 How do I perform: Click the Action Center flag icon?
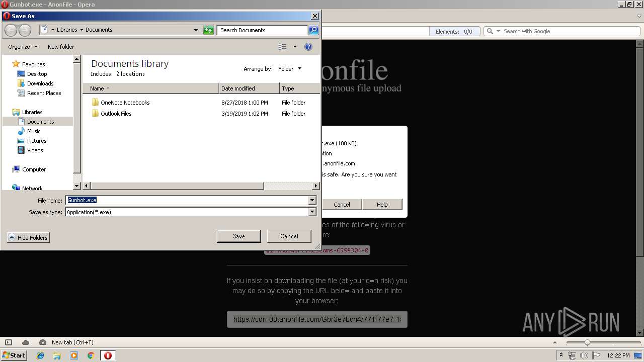tap(596, 355)
